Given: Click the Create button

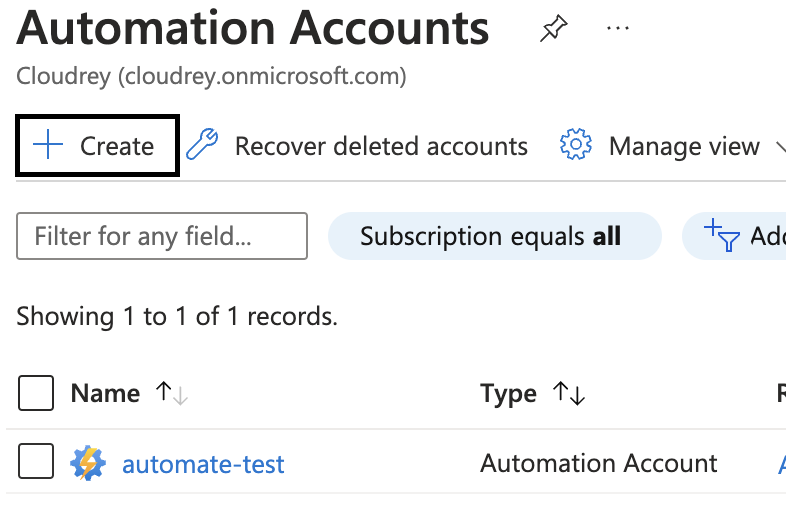Looking at the screenshot, I should (x=97, y=146).
